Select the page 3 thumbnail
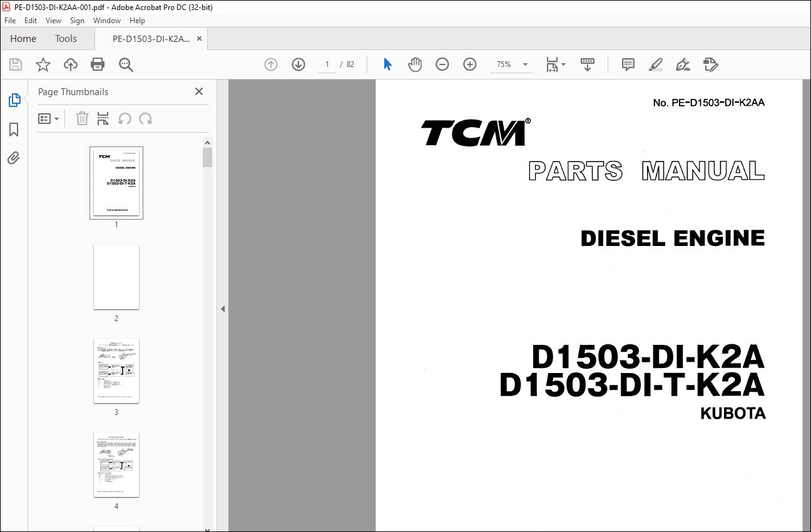 tap(116, 371)
